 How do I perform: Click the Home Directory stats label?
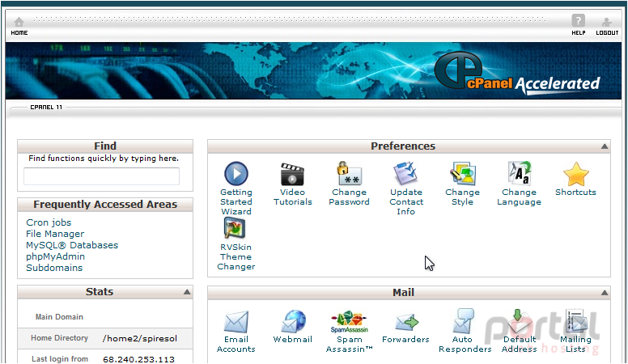tap(59, 338)
